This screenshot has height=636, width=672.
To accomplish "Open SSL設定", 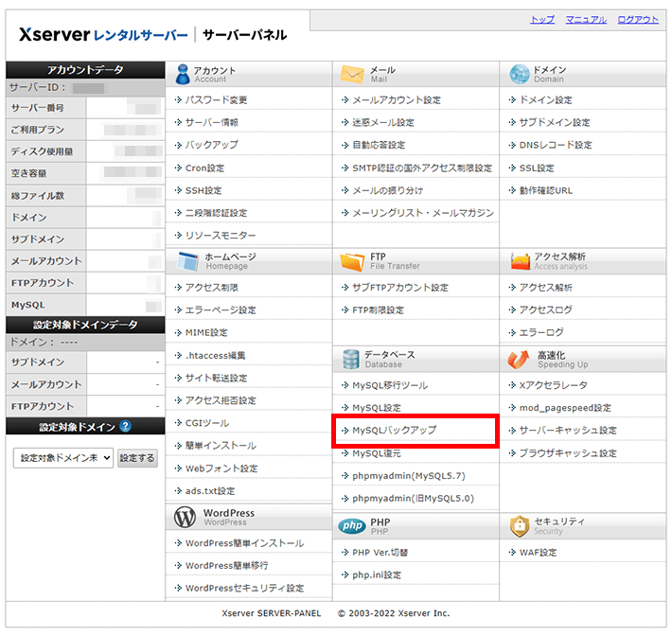I will 537,168.
